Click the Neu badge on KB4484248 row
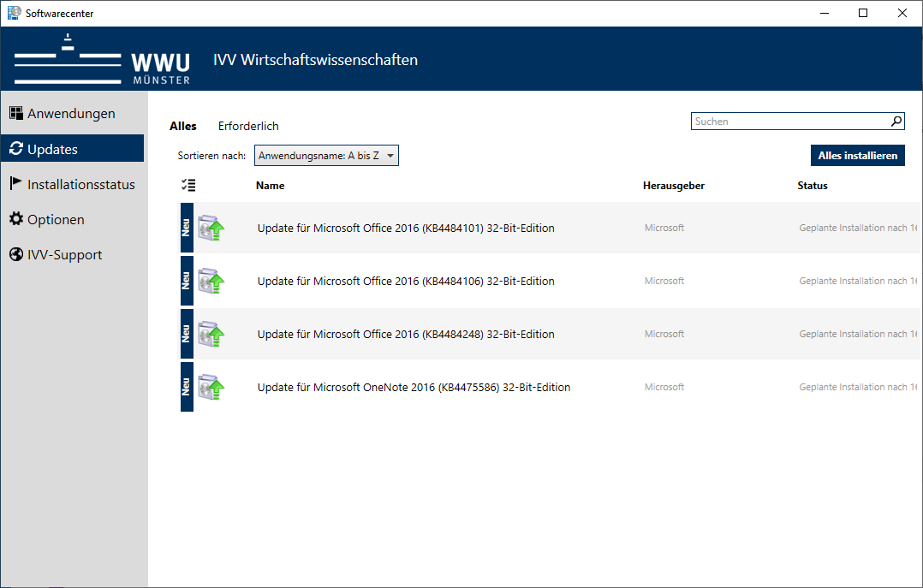This screenshot has height=588, width=923. pyautogui.click(x=187, y=334)
